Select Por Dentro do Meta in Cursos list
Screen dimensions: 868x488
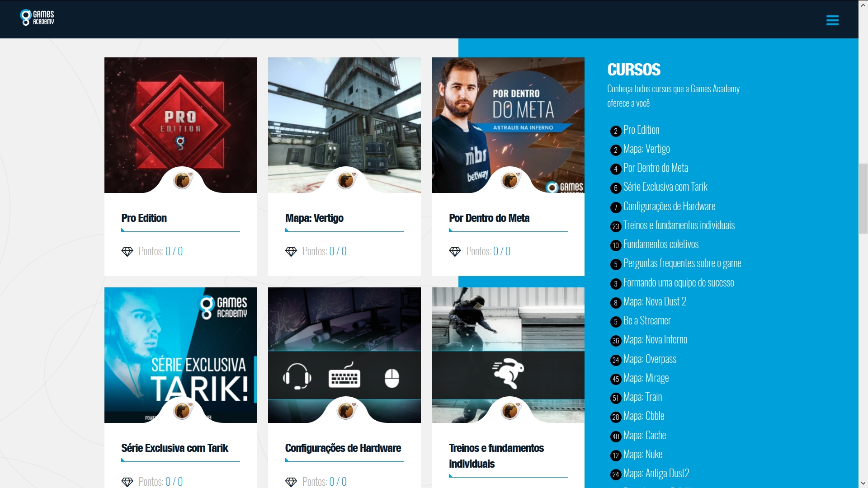click(x=656, y=168)
